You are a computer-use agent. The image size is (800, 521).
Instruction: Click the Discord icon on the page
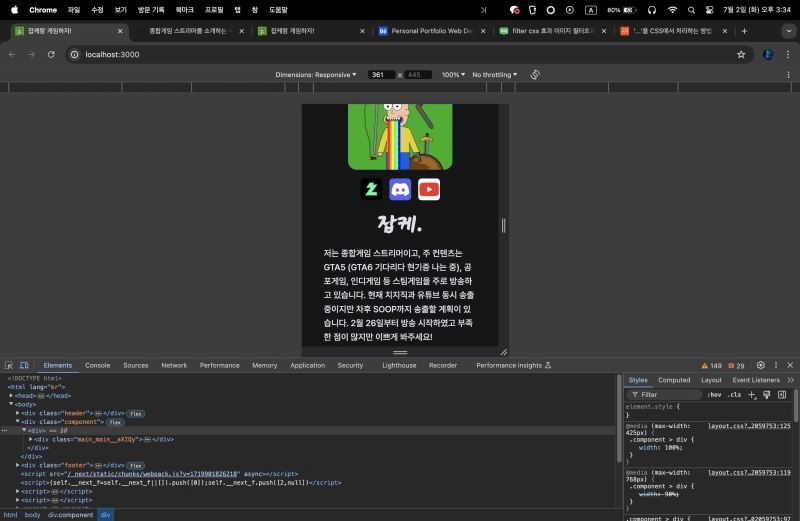click(400, 188)
